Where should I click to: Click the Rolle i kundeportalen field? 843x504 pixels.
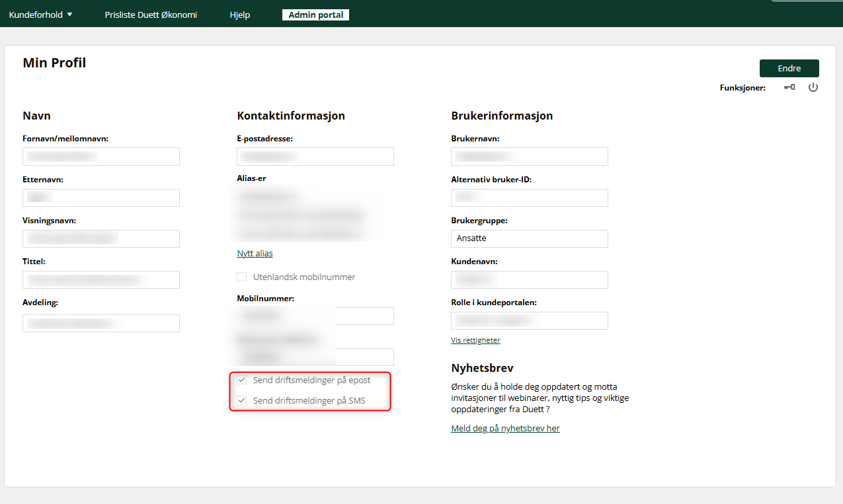(x=530, y=320)
